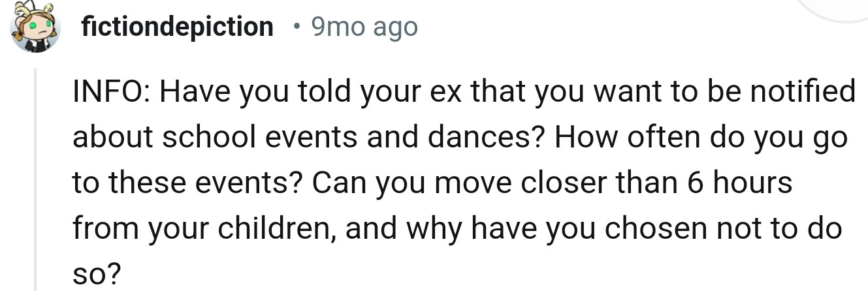Viewport: 868px width, 291px height.
Task: Open the fictiondepiction profile username link
Action: 178,27
